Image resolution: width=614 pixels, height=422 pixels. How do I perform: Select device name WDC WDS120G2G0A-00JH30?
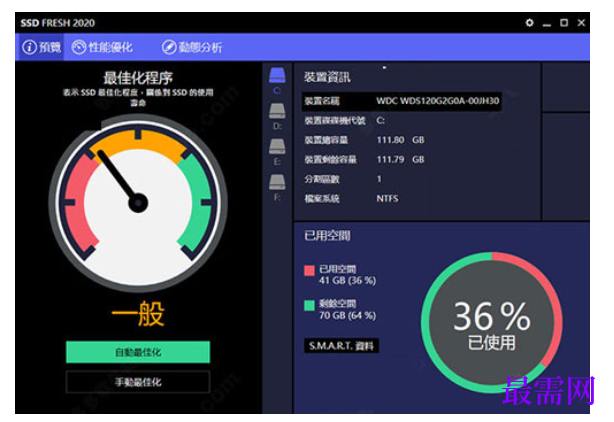437,101
